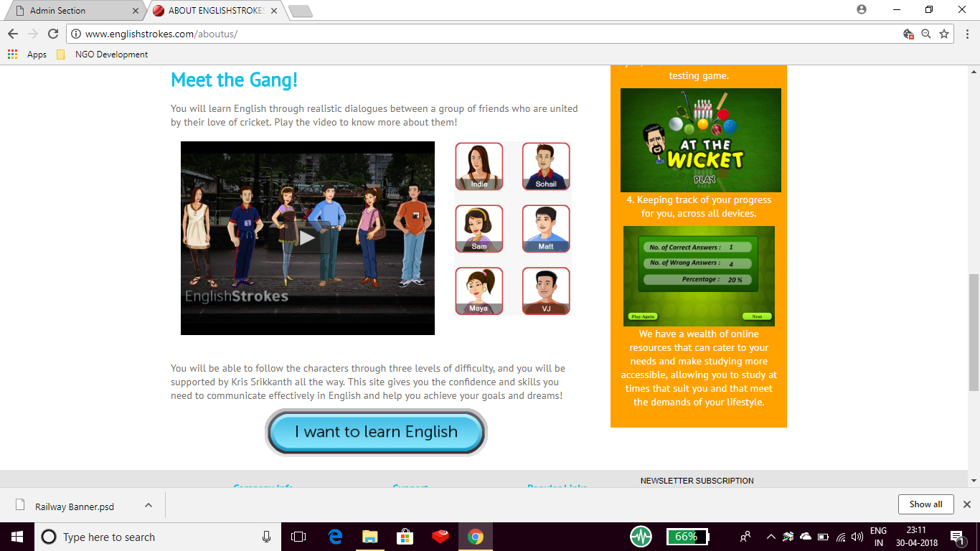Click the address bar URL field
980x551 pixels.
pyautogui.click(x=430, y=34)
